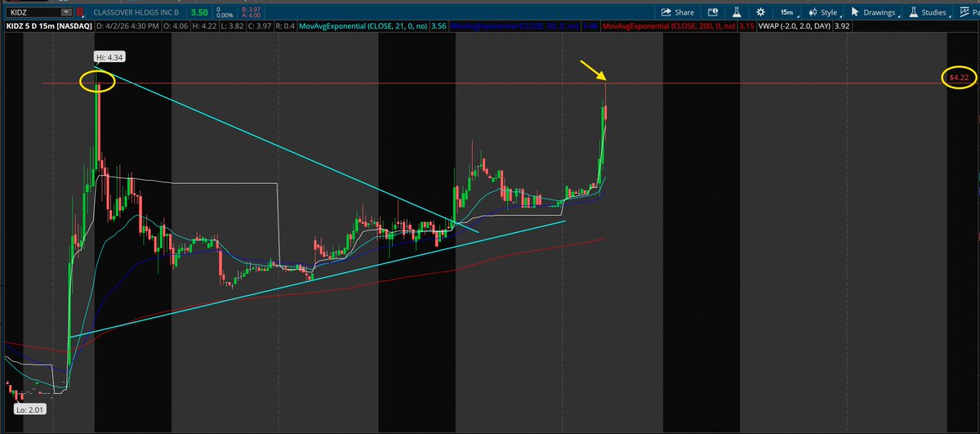
Task: Click the Share button
Action: [677, 12]
